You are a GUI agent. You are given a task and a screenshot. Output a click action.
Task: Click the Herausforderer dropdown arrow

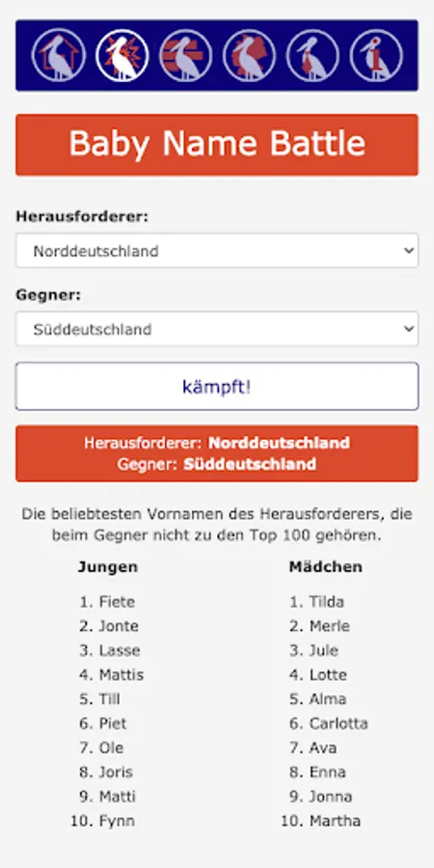(x=409, y=251)
